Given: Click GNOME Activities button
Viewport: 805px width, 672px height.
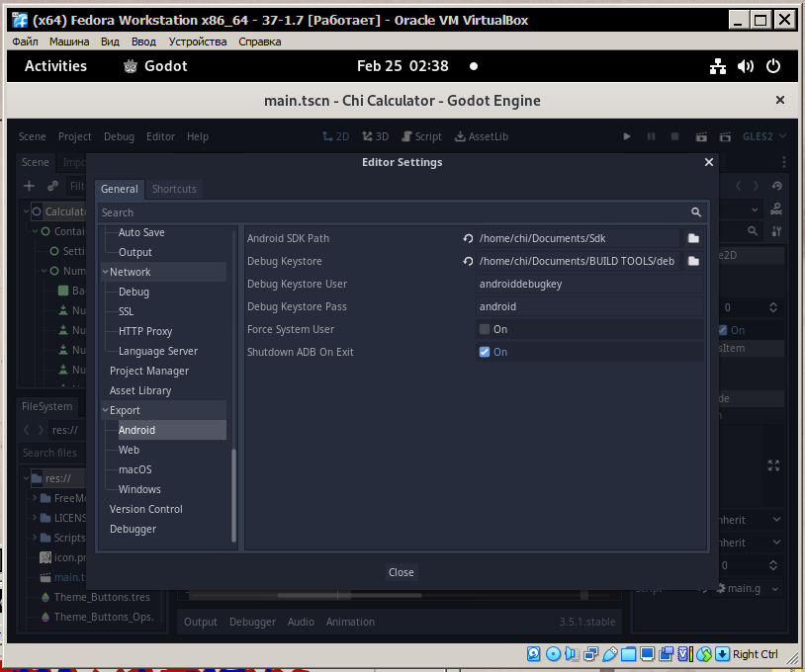Looking at the screenshot, I should [x=56, y=66].
